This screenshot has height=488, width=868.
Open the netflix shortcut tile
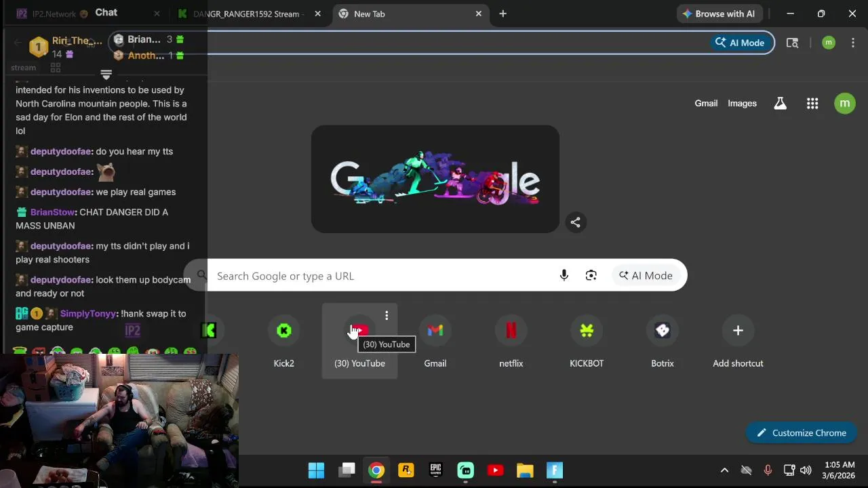point(511,341)
